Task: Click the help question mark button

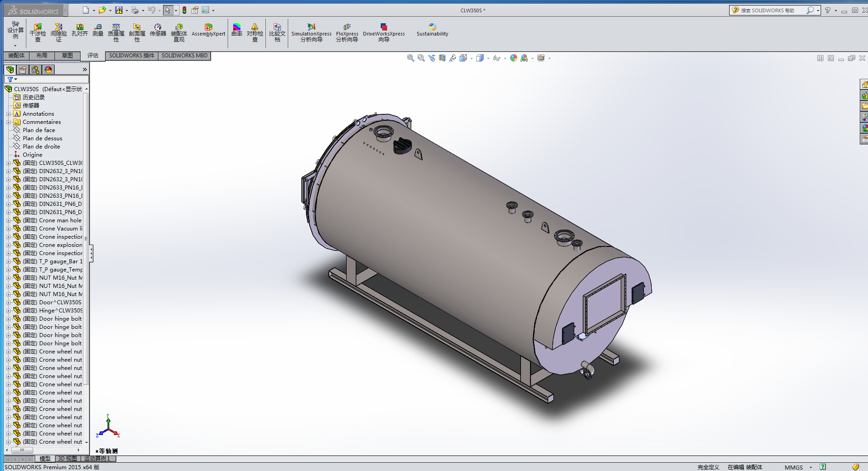Action: point(827,10)
